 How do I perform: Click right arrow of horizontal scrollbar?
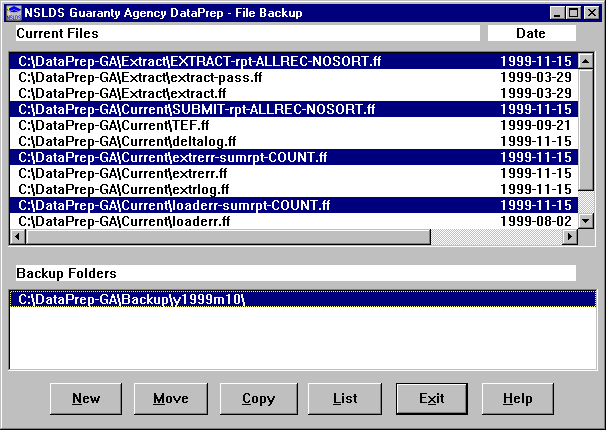(570, 236)
